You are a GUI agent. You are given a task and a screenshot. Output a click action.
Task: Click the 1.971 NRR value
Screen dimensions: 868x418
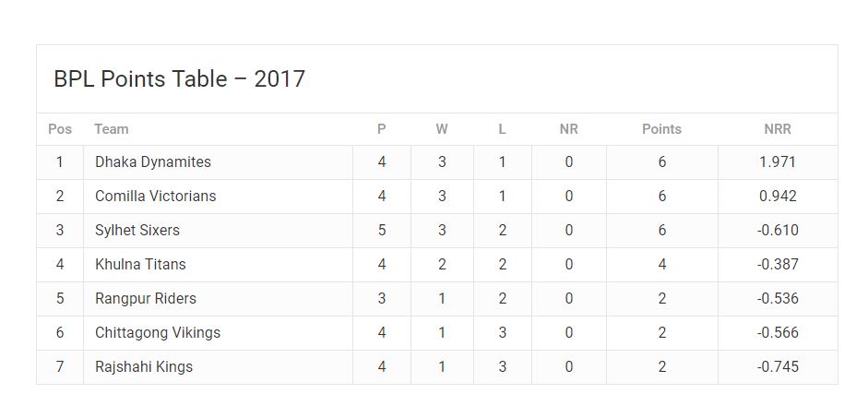(778, 162)
